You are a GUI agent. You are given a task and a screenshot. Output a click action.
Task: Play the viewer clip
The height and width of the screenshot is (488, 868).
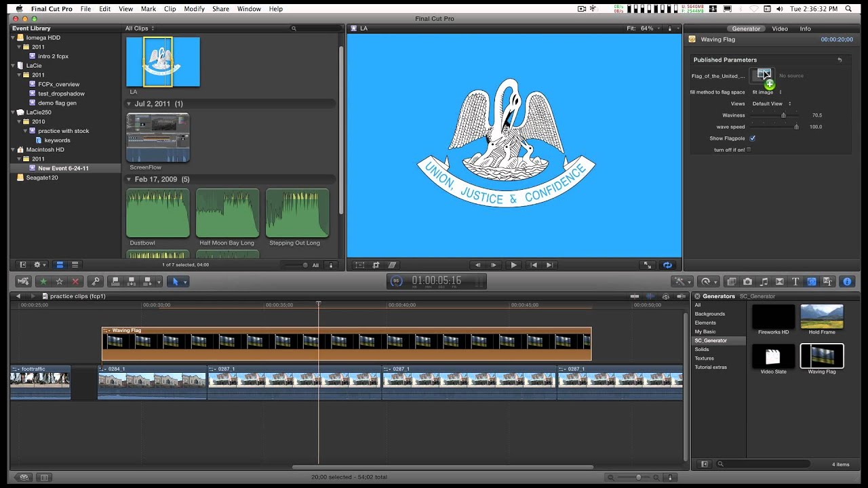coord(513,265)
